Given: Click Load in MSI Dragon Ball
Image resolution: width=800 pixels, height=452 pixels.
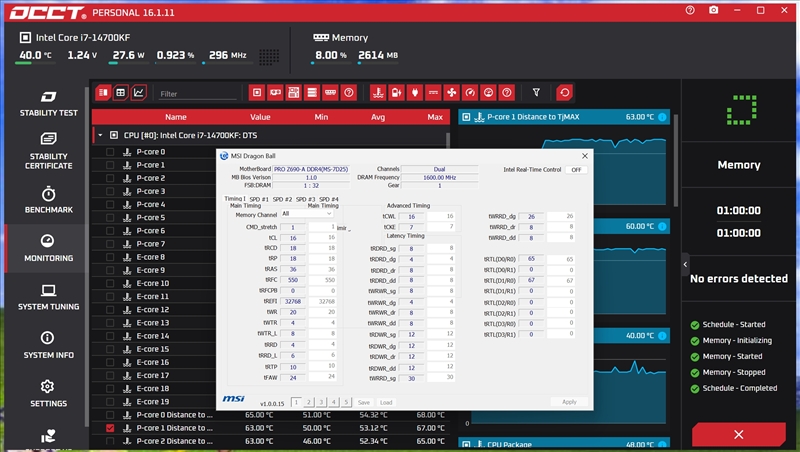Looking at the screenshot, I should pos(386,402).
